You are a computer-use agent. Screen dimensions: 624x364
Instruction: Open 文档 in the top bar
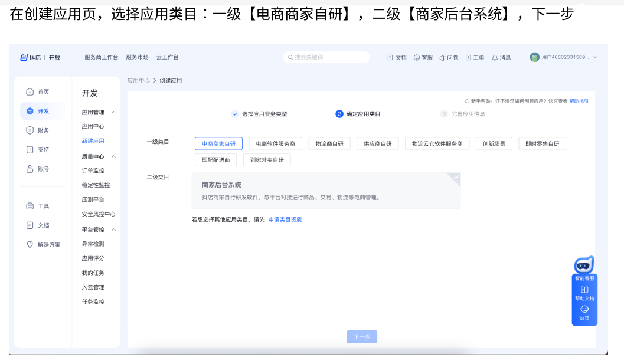click(x=397, y=58)
